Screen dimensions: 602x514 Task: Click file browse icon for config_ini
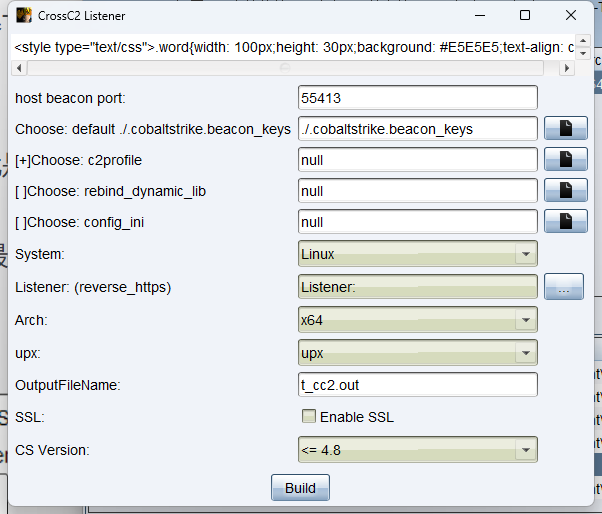[x=566, y=221]
